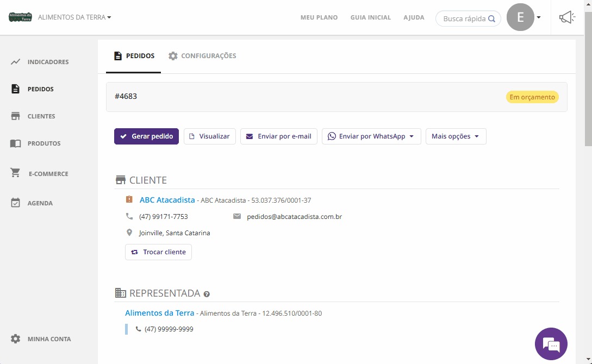Image resolution: width=592 pixels, height=364 pixels.
Task: Open the ABC Atacadista client link
Action: click(x=167, y=200)
